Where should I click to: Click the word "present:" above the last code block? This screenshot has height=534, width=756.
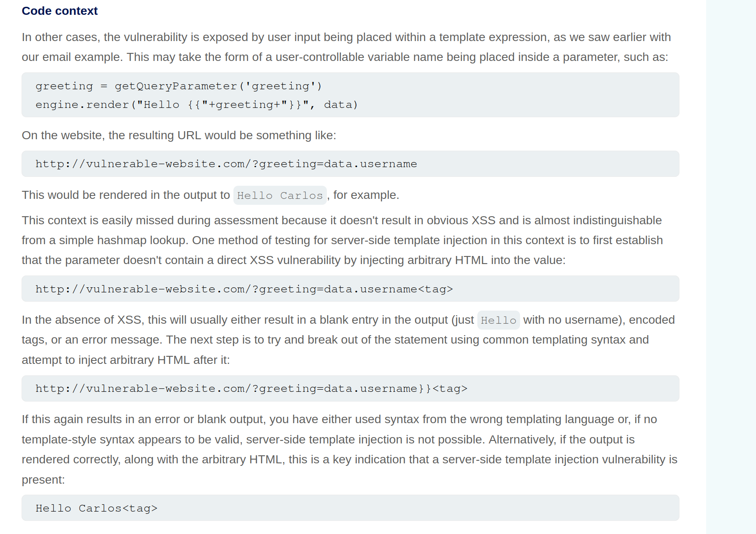43,480
